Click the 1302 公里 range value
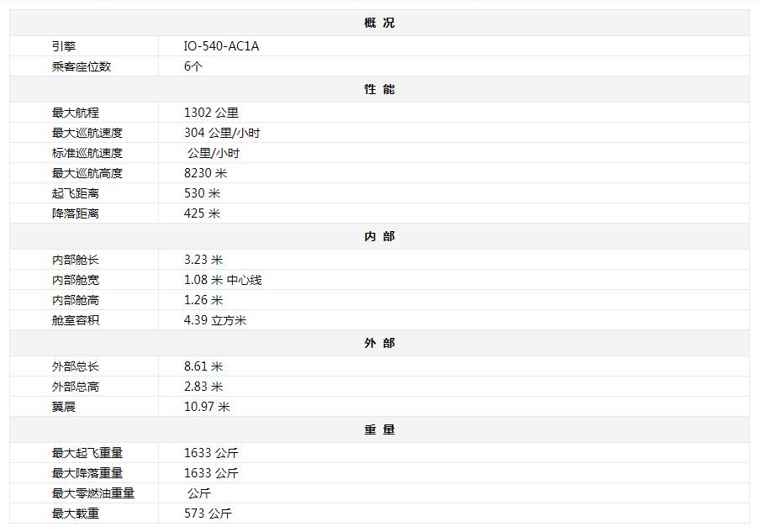 pos(211,113)
